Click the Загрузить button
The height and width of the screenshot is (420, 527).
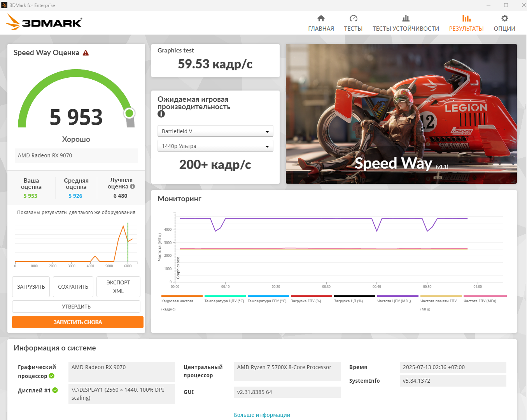31,287
